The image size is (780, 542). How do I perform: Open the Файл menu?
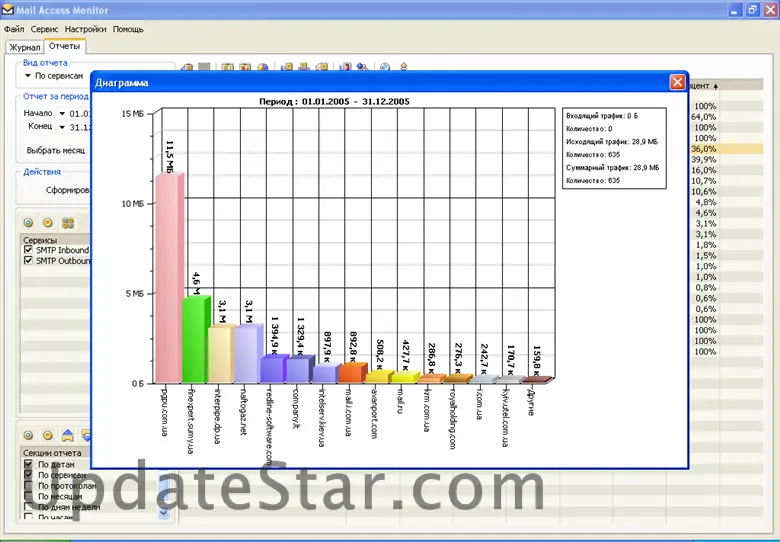click(x=14, y=29)
